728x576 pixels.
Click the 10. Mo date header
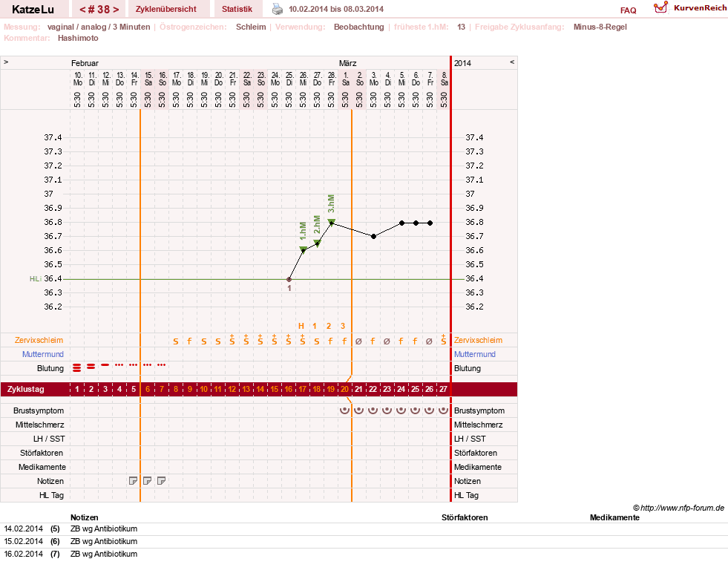coord(78,79)
